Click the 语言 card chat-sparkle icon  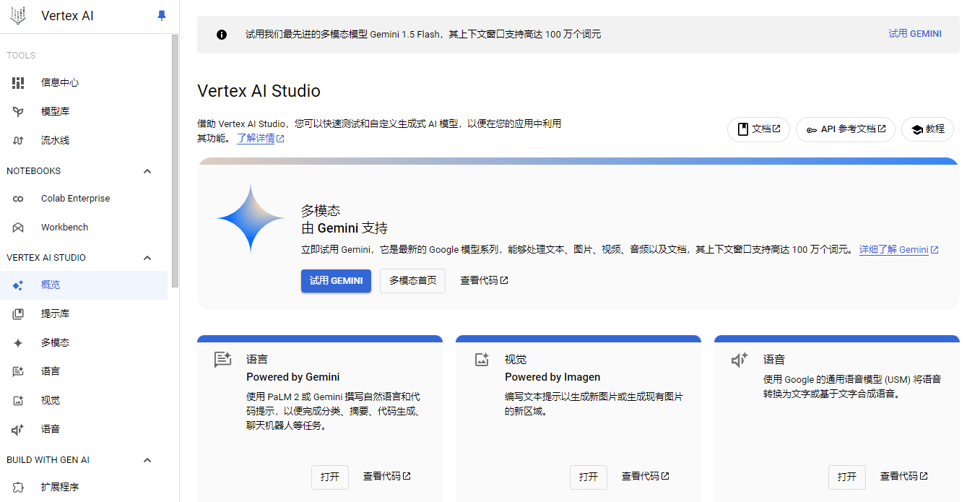click(222, 360)
